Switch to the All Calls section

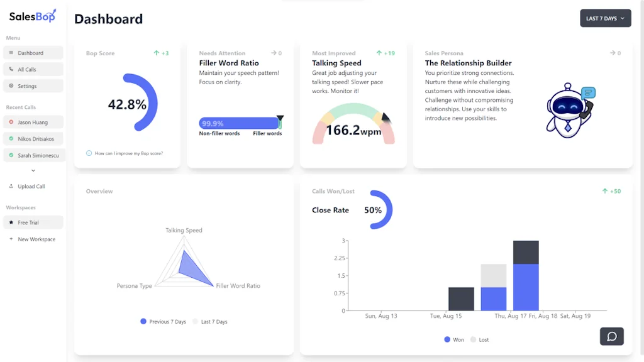click(31, 69)
